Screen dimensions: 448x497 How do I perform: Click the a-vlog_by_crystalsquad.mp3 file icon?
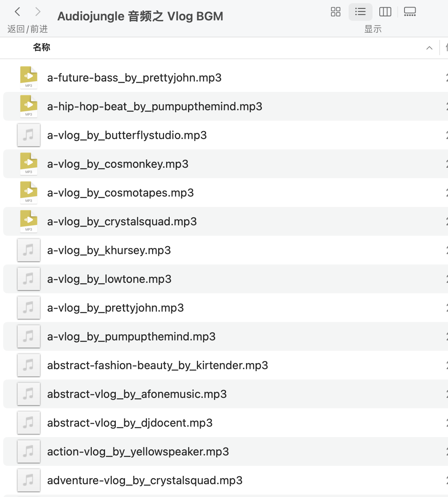[29, 221]
